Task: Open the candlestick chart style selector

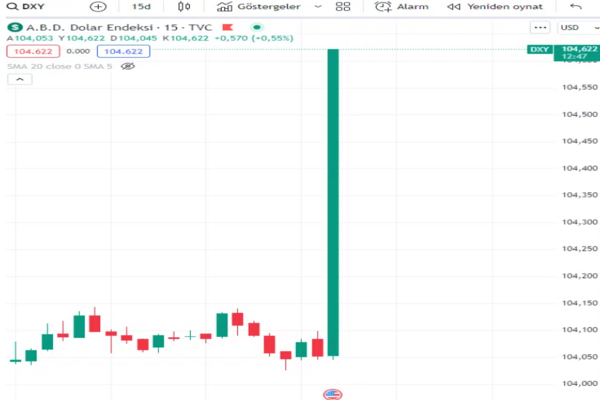Action: pyautogui.click(x=183, y=6)
